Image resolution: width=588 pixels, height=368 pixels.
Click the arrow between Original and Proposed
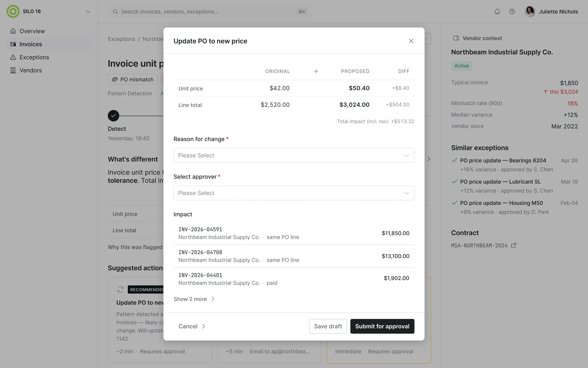(316, 71)
